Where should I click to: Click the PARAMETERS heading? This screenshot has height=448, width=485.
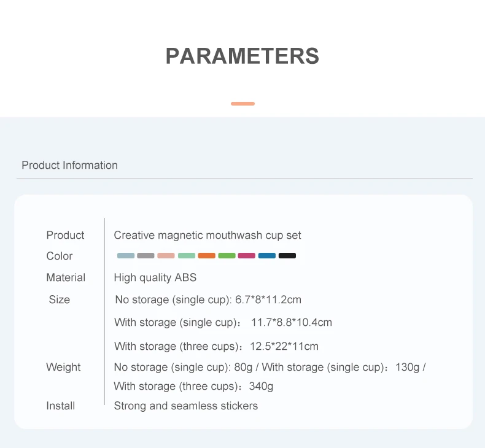point(243,56)
